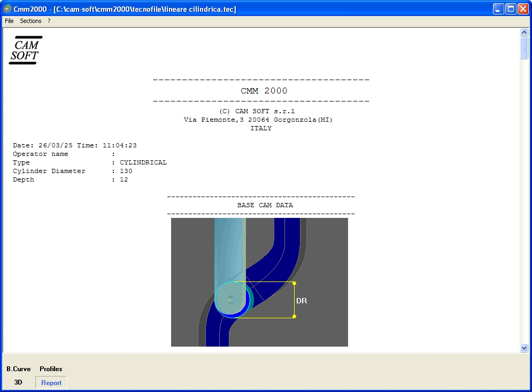
Task: Select the Report tab
Action: [51, 383]
